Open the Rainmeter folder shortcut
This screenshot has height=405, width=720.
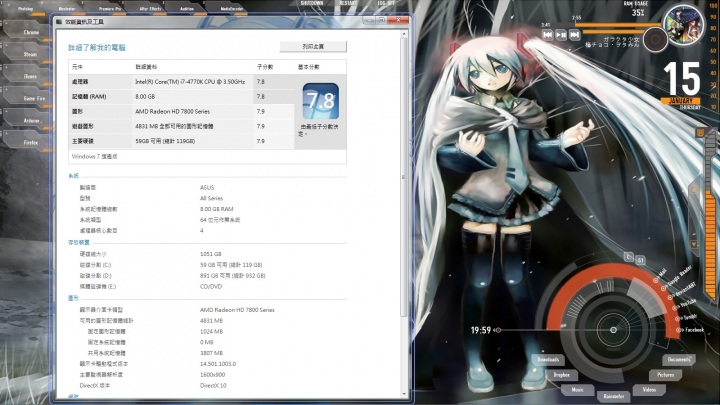click(614, 396)
